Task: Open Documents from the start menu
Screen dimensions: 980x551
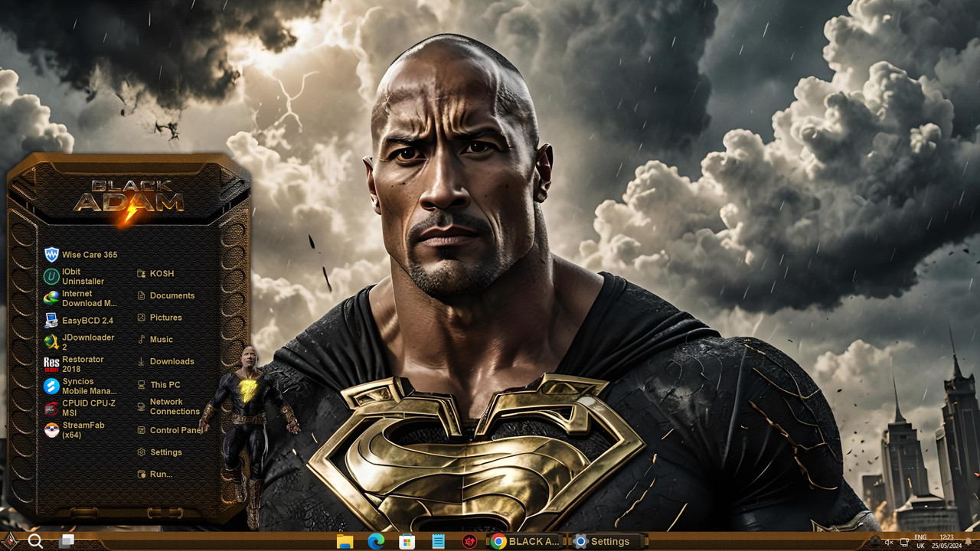Action: [x=166, y=295]
